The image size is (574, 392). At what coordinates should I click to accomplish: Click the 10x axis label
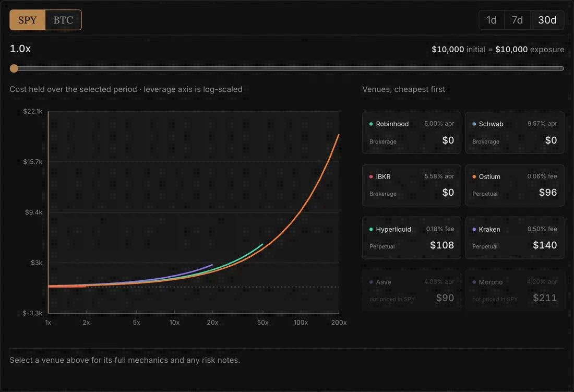(174, 323)
